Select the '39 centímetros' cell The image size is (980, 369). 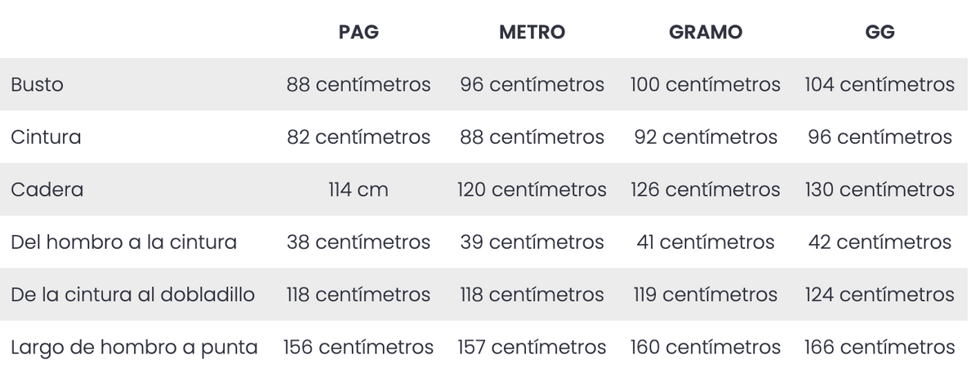click(532, 242)
